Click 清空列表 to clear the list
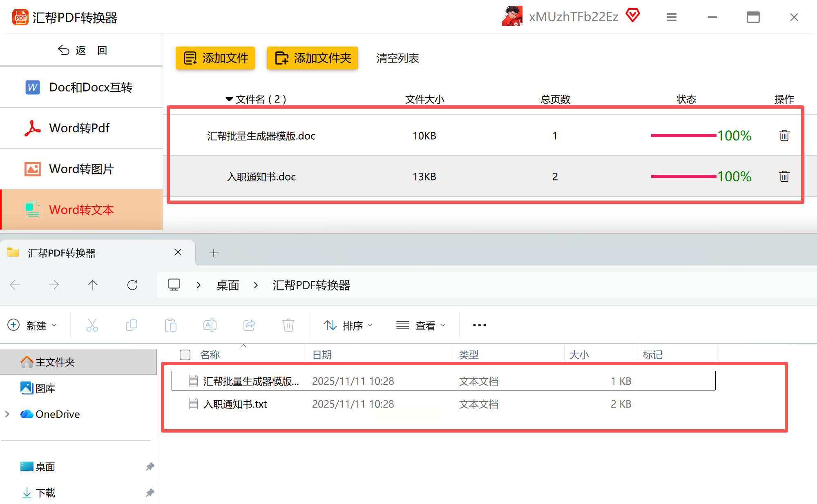The image size is (817, 504). coord(397,58)
